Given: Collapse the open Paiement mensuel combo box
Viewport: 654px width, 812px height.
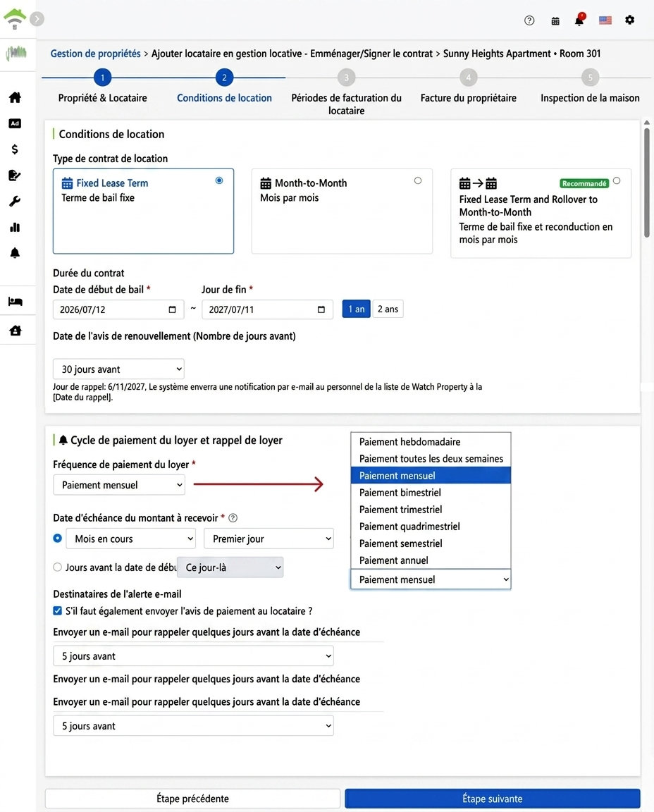Looking at the screenshot, I should pyautogui.click(x=431, y=579).
